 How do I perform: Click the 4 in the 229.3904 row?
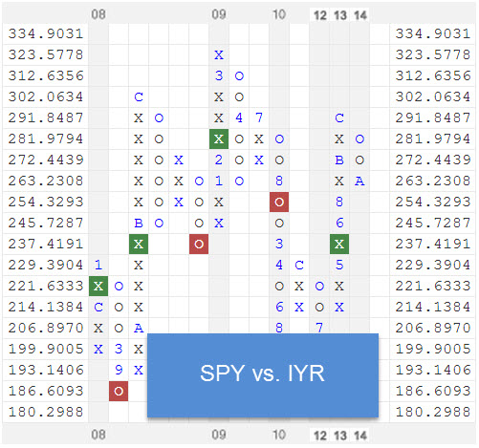click(x=279, y=265)
